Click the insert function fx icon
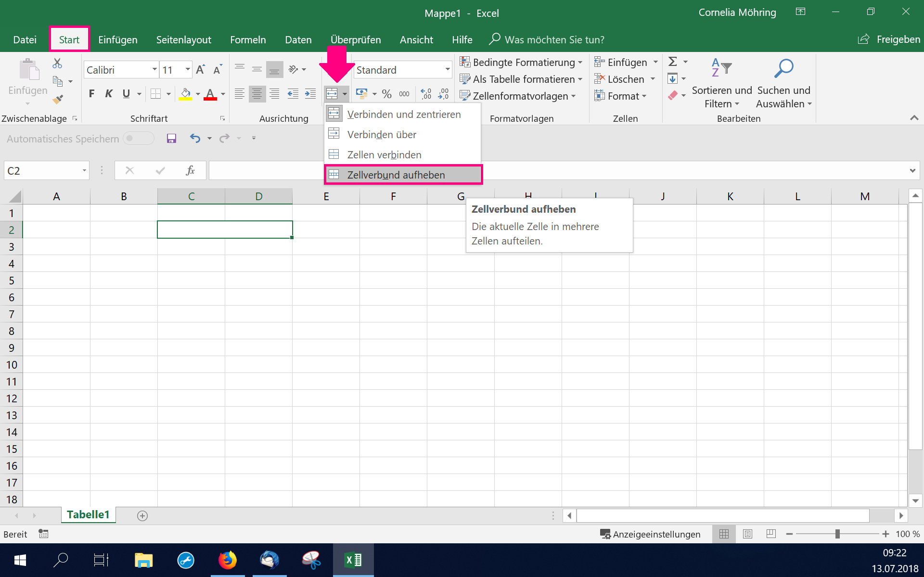This screenshot has height=577, width=924. [x=190, y=170]
